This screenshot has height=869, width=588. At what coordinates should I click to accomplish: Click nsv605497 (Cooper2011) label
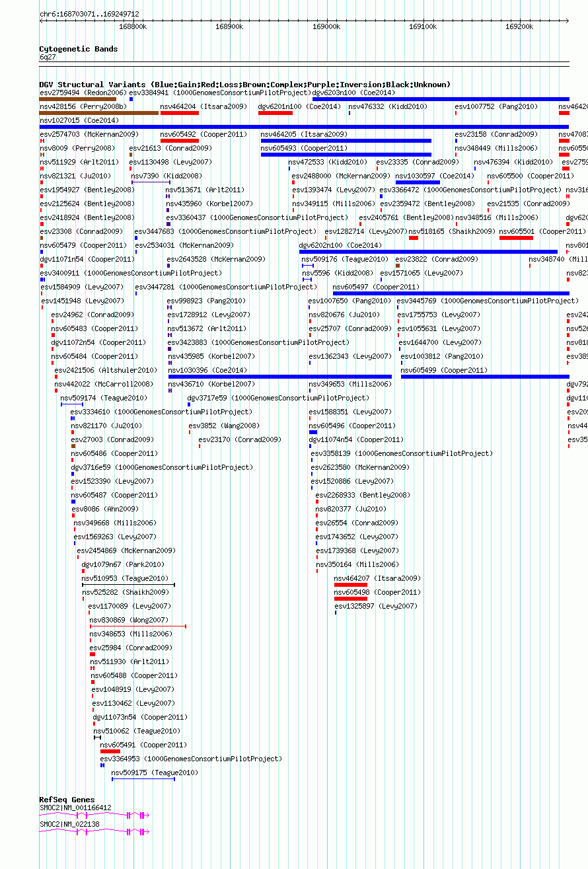376,287
